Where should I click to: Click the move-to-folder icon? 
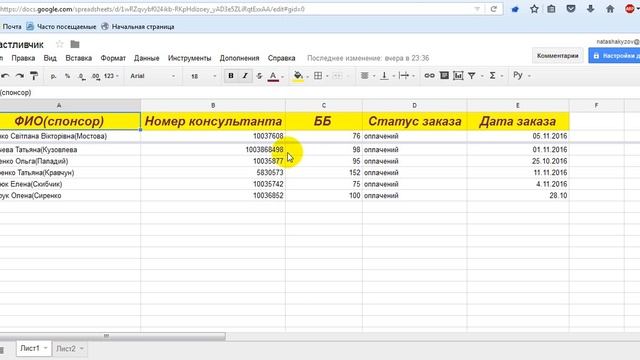coord(75,44)
